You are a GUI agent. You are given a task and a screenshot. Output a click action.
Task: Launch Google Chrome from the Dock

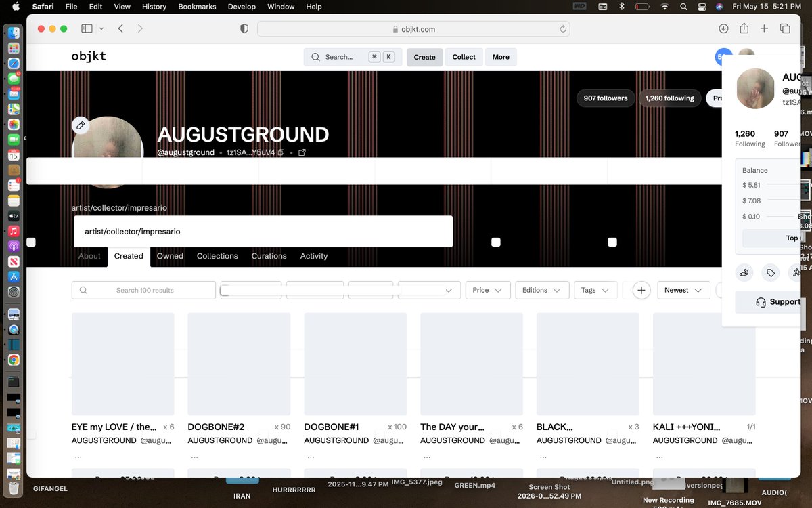(x=14, y=360)
